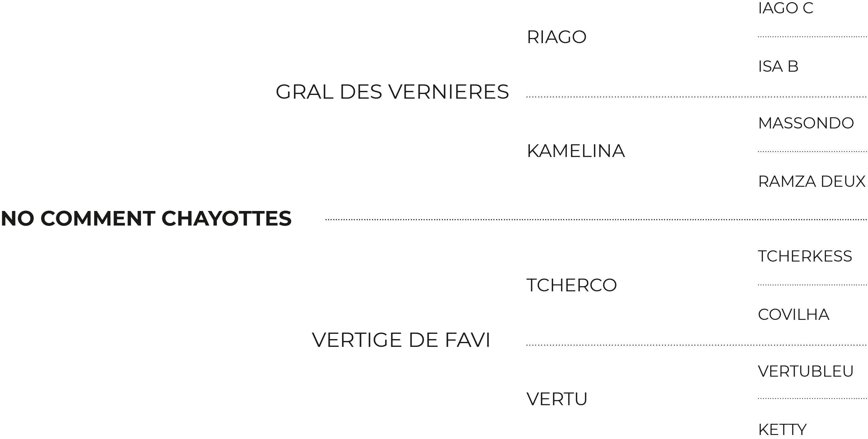This screenshot has height=439, width=868.
Task: Click the dotted divider under GRAL DES VERNIERES
Action: (696, 97)
